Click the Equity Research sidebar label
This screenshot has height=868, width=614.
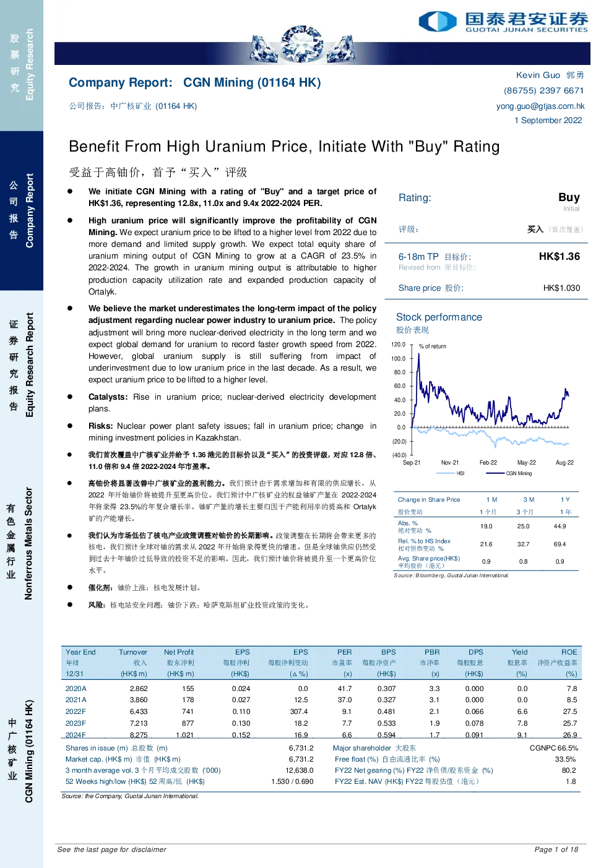coord(28,64)
